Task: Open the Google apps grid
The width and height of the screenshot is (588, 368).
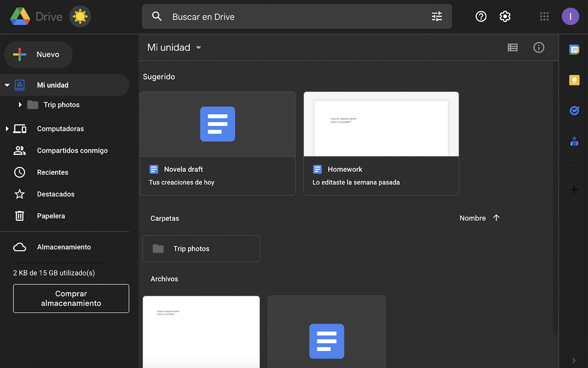Action: pyautogui.click(x=544, y=16)
